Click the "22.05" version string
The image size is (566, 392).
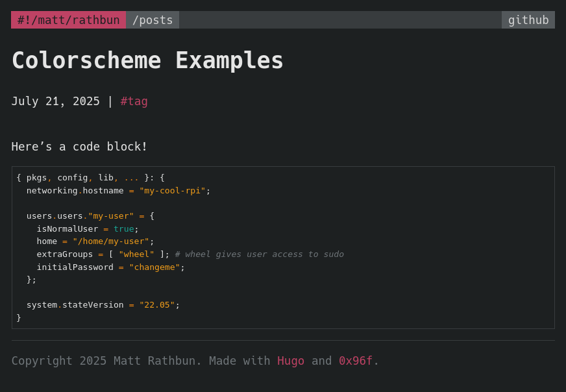156,305
